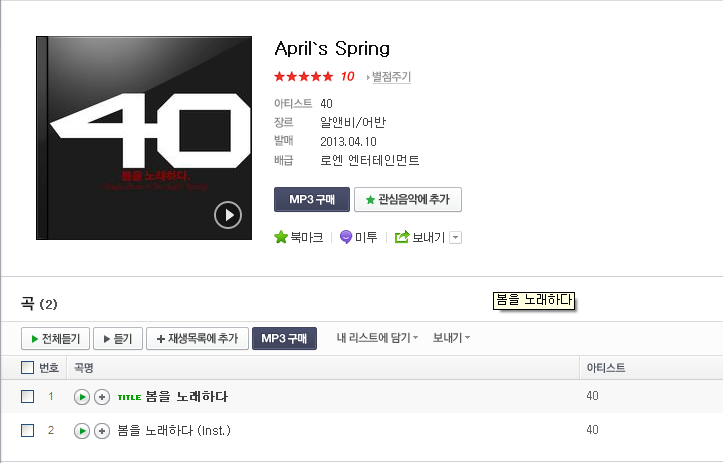Add track 2 to the playlist with the plus icon
Viewport: 723px width, 463px height.
click(x=102, y=431)
